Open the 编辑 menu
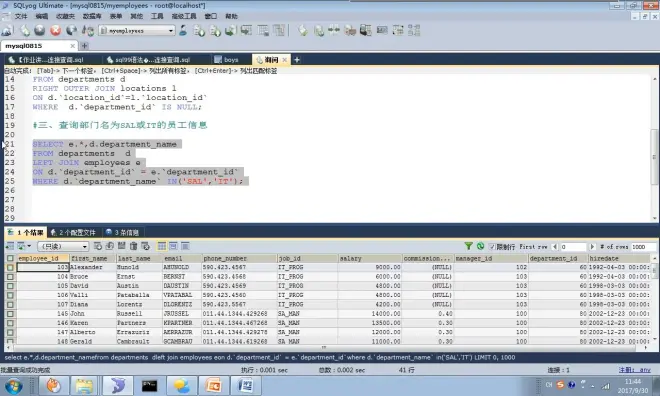The width and height of the screenshot is (660, 396). 42,16
